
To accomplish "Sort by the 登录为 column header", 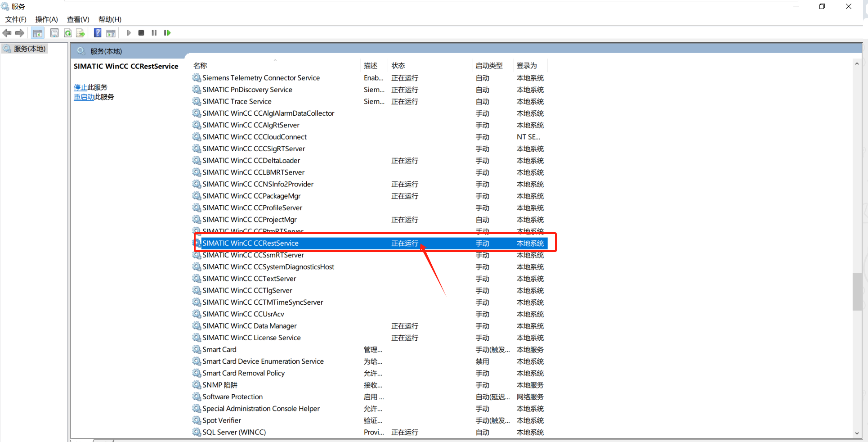I will coord(531,66).
